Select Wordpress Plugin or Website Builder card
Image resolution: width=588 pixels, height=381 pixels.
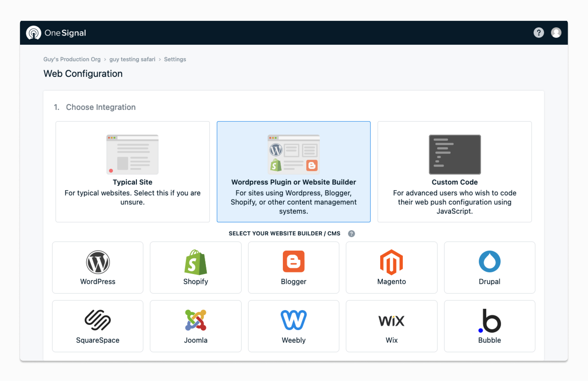[293, 171]
